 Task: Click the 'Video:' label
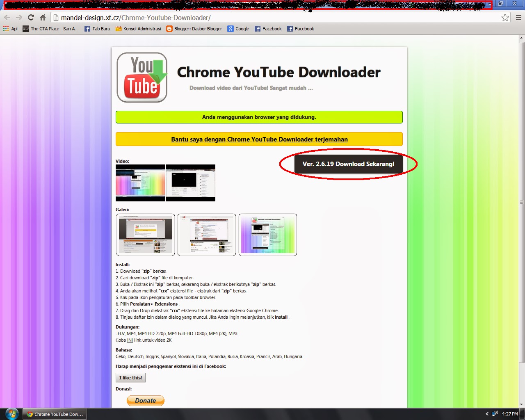(x=123, y=161)
